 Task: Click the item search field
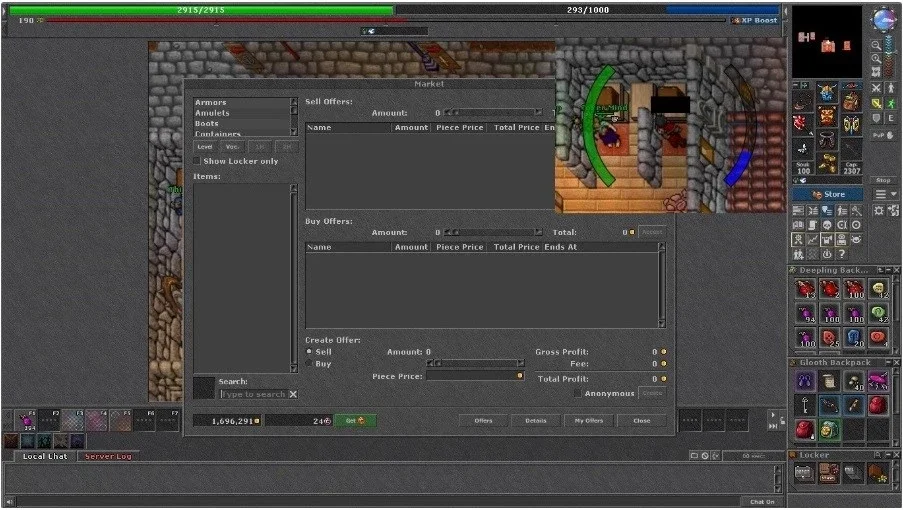[x=253, y=394]
